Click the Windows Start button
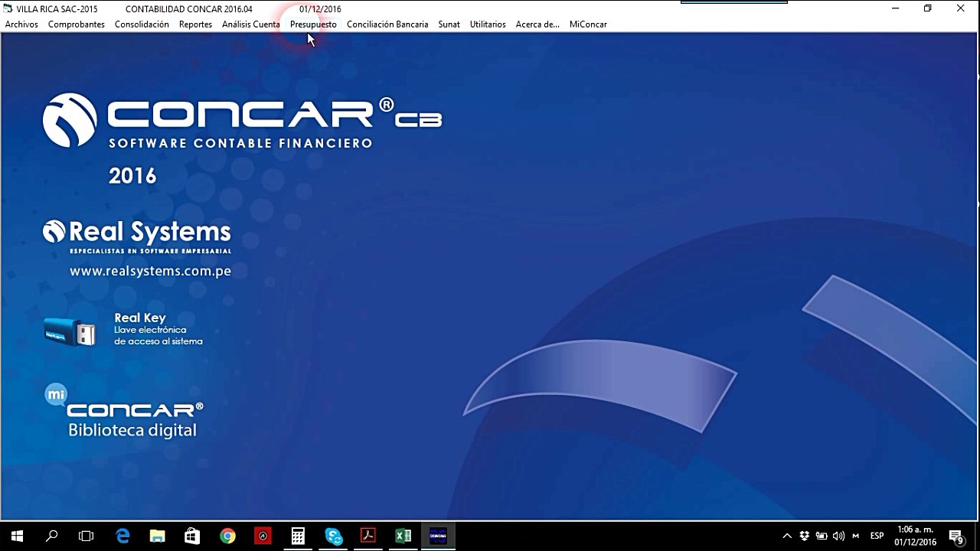 [x=17, y=536]
